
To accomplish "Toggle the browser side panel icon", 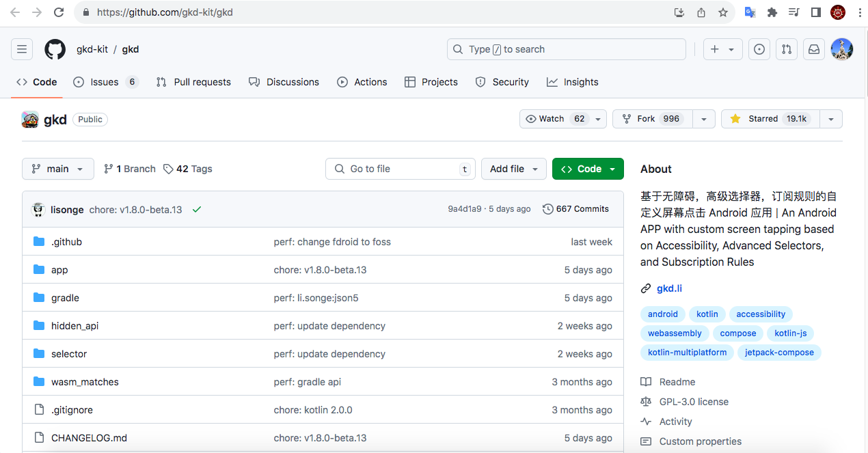I will 815,12.
